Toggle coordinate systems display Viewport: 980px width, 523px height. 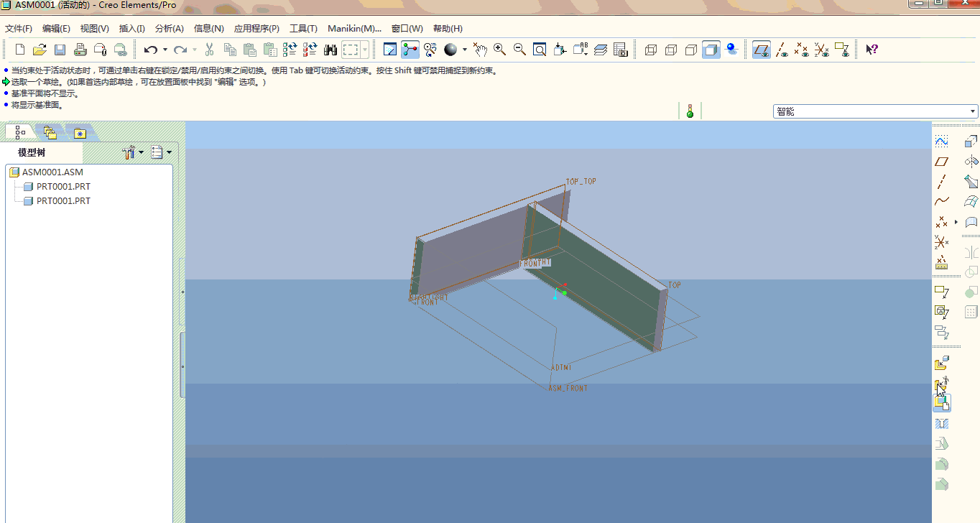coord(822,50)
